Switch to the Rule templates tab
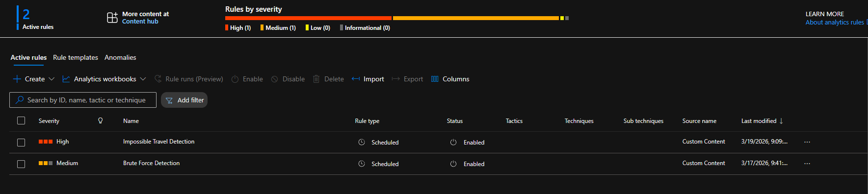868x194 pixels. point(76,57)
